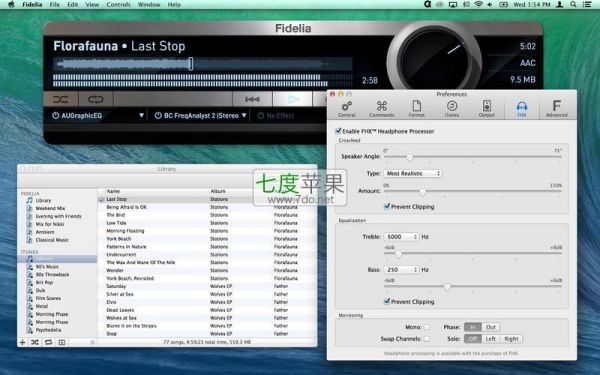Open Commands preferences tab
Viewport: 600px width, 375px height.
click(x=382, y=109)
